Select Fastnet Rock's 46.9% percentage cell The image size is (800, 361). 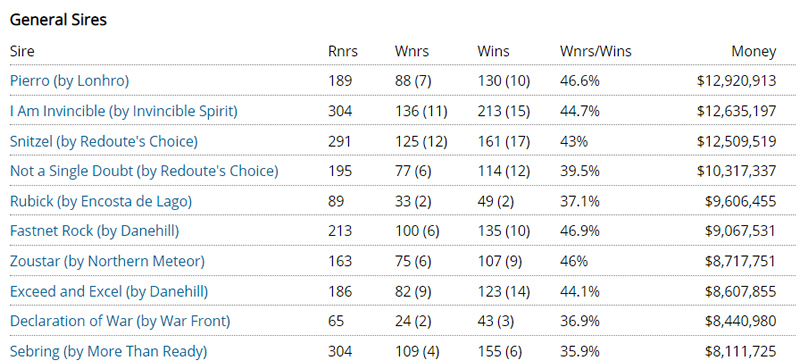pos(579,231)
